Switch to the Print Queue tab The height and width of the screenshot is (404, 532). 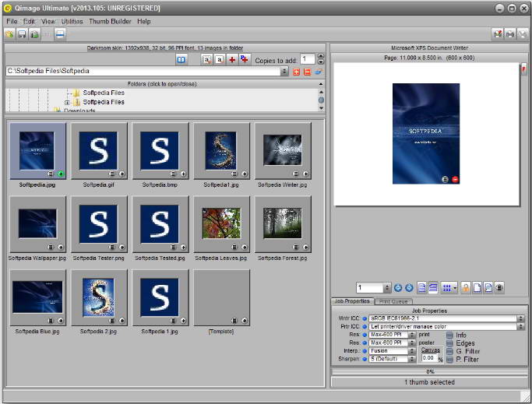[x=393, y=301]
